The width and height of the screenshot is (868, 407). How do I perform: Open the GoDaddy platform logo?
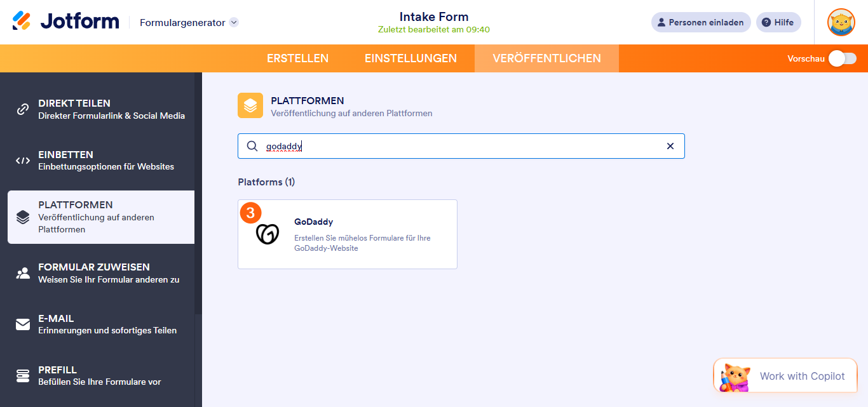267,234
